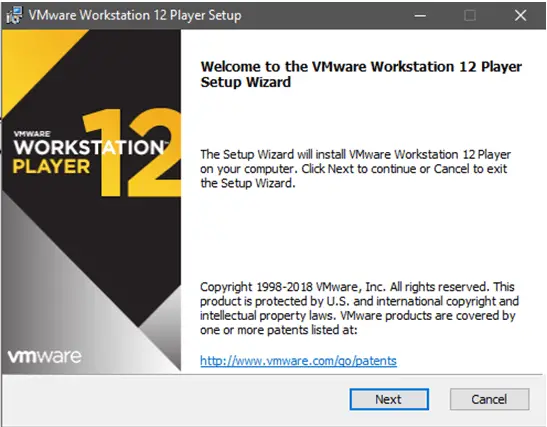The width and height of the screenshot is (547, 427).
Task: Click the vmware logo in the banner
Action: [45, 356]
